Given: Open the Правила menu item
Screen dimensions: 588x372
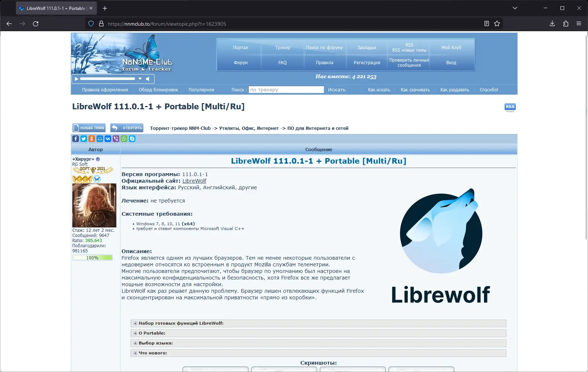Looking at the screenshot, I should (325, 63).
